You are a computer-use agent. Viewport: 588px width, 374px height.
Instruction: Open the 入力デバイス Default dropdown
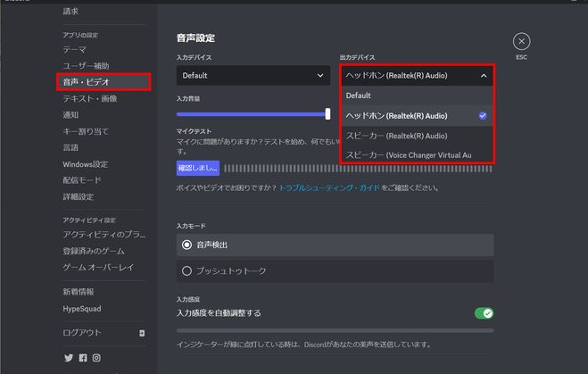pos(253,76)
